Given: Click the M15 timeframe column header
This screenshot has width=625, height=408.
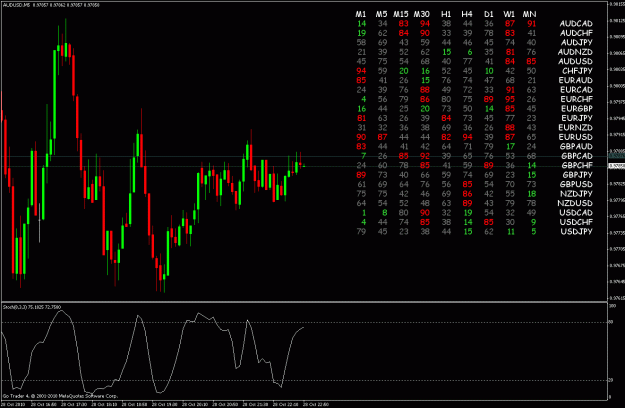Looking at the screenshot, I should [401, 14].
